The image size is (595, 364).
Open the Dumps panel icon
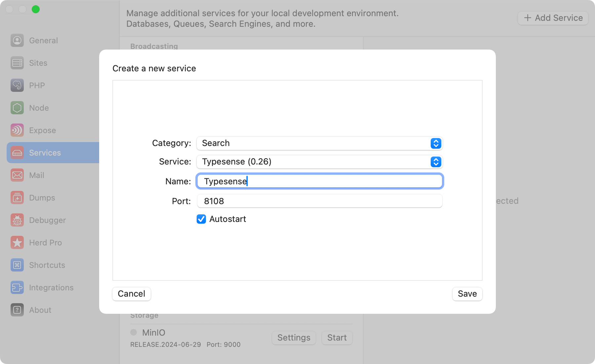click(x=17, y=198)
